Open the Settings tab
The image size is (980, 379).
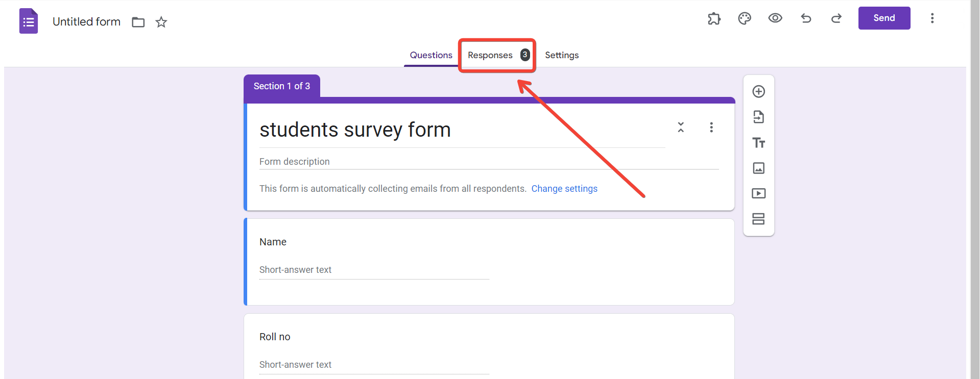[562, 55]
